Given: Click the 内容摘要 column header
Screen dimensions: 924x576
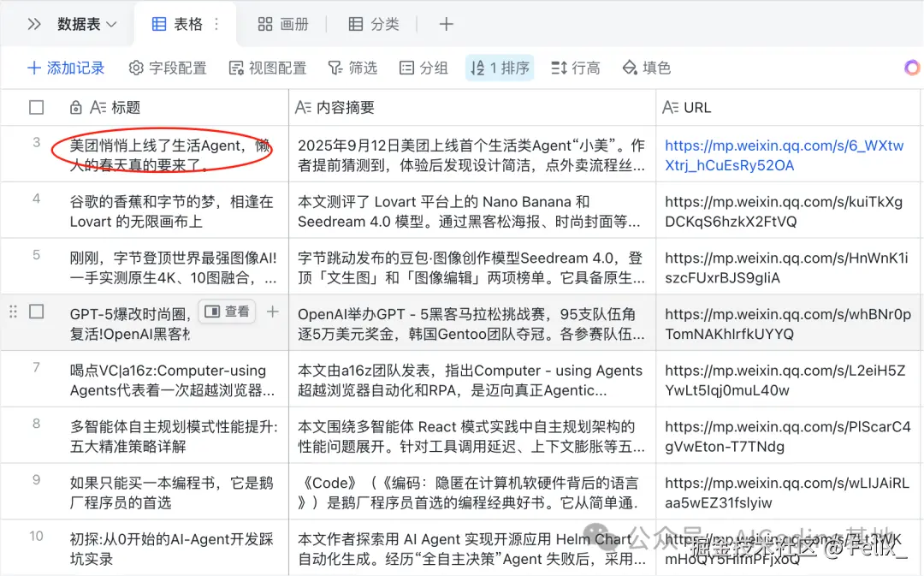Looking at the screenshot, I should click(472, 107).
